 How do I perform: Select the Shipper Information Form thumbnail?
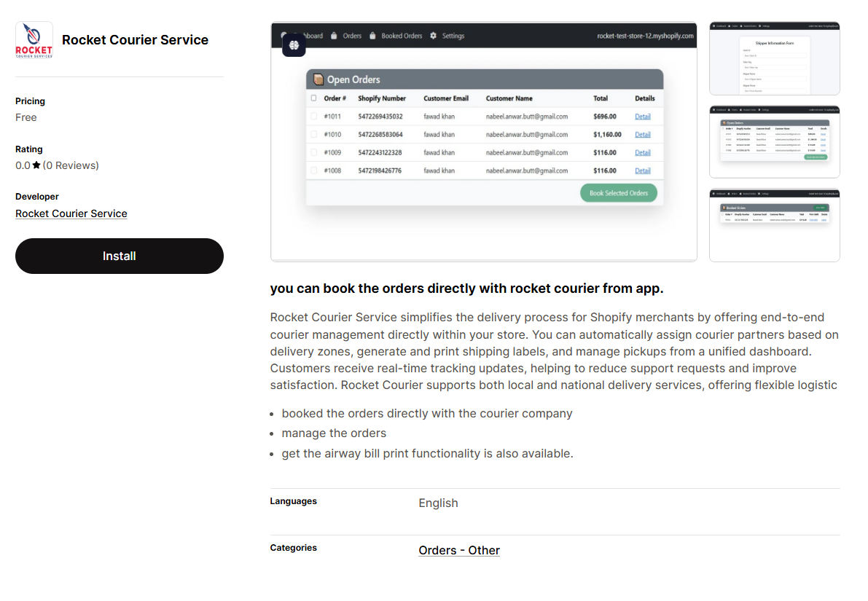(x=775, y=59)
